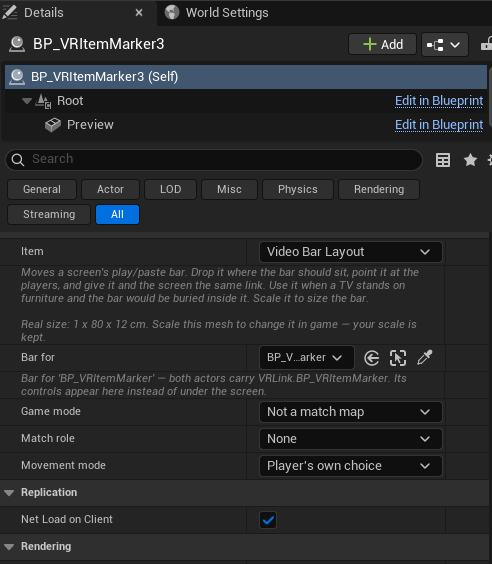The width and height of the screenshot is (492, 564).
Task: Open the Item dropdown Video Bar Layout
Action: (351, 252)
